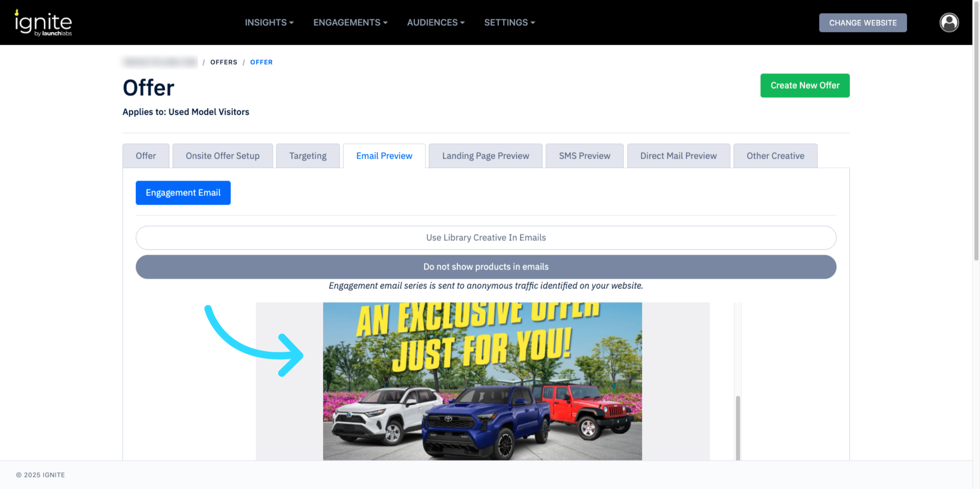The width and height of the screenshot is (980, 489).
Task: Open the Targeting tab
Action: tap(307, 156)
